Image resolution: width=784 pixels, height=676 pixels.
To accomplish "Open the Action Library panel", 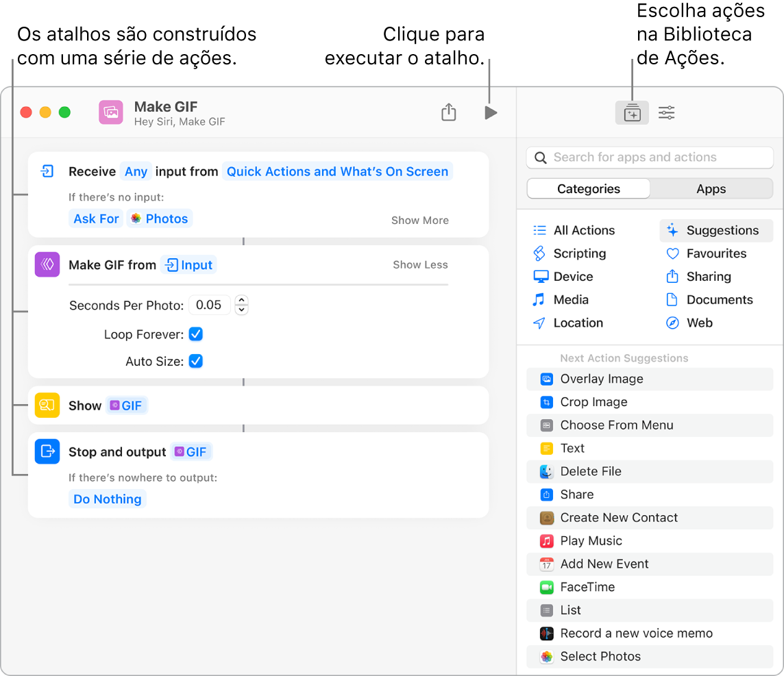I will pyautogui.click(x=631, y=112).
